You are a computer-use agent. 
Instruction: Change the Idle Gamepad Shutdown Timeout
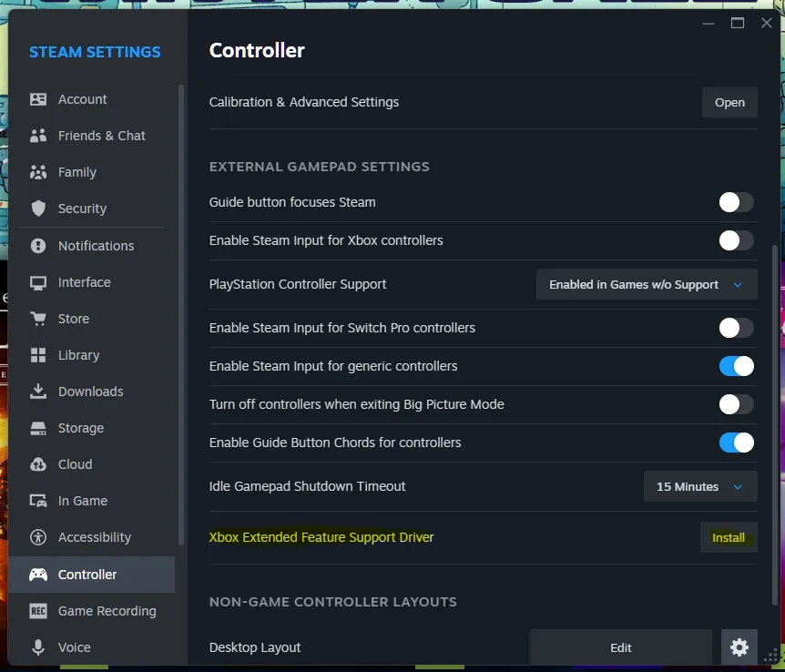click(x=699, y=486)
